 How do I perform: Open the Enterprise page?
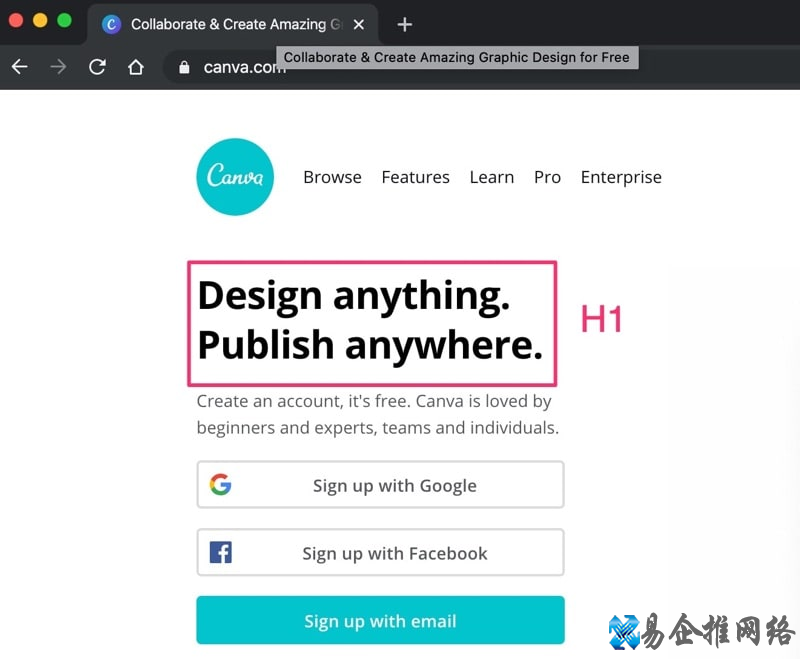coord(621,177)
